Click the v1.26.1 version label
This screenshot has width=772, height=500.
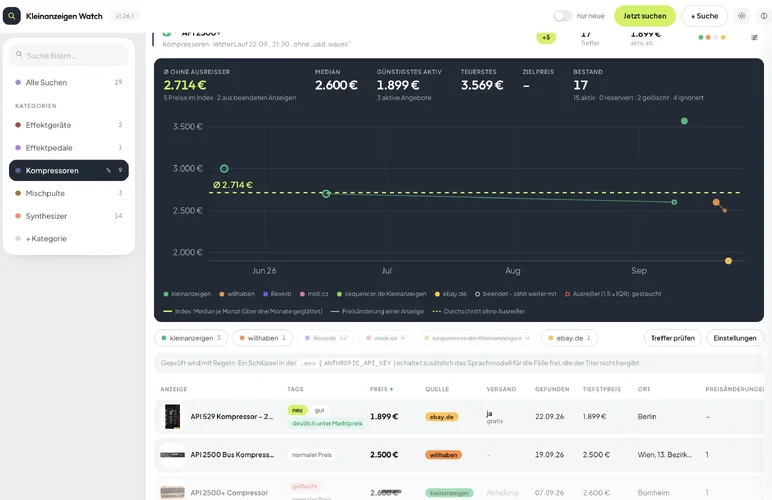(x=125, y=16)
